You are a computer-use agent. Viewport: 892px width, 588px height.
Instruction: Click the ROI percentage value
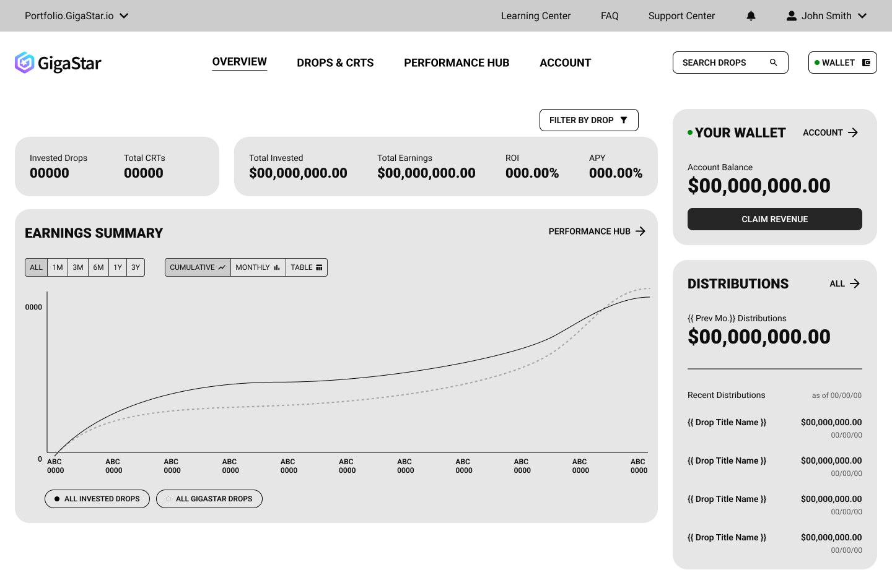532,173
